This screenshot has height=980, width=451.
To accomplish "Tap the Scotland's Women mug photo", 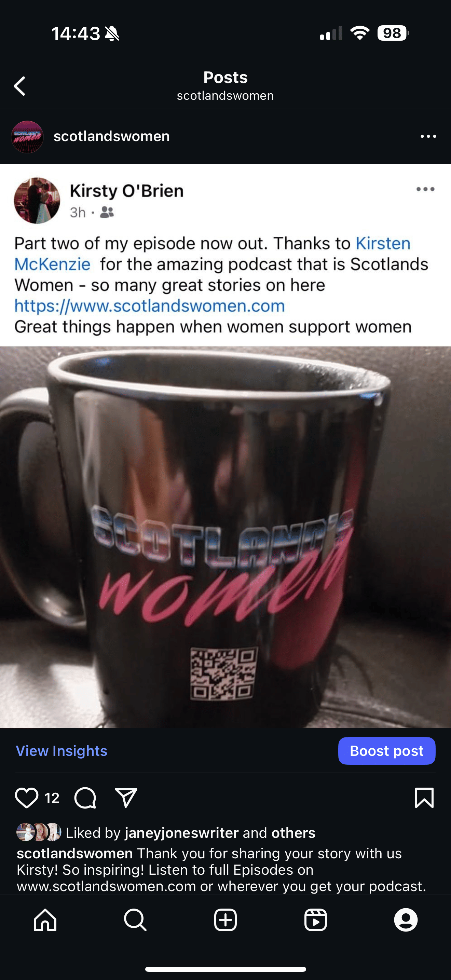I will point(225,537).
